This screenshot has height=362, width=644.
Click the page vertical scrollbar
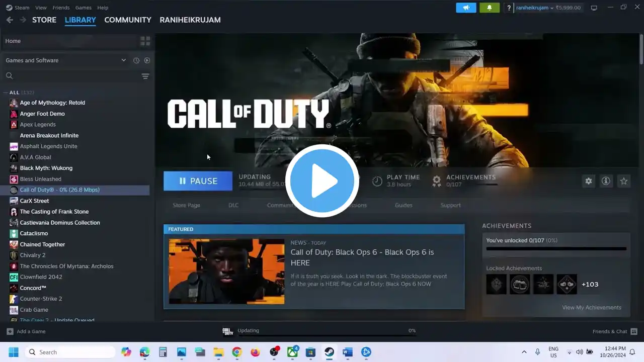(x=641, y=50)
